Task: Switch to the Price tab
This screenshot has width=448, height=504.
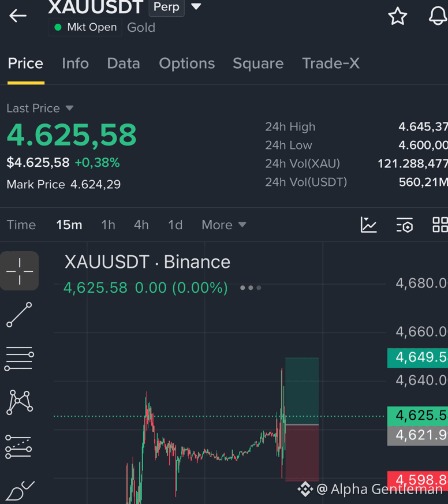Action: click(x=25, y=64)
